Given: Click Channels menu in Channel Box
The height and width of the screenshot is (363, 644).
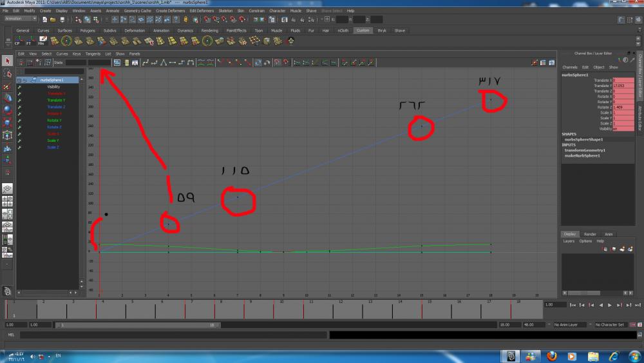Looking at the screenshot, I should click(x=570, y=67).
